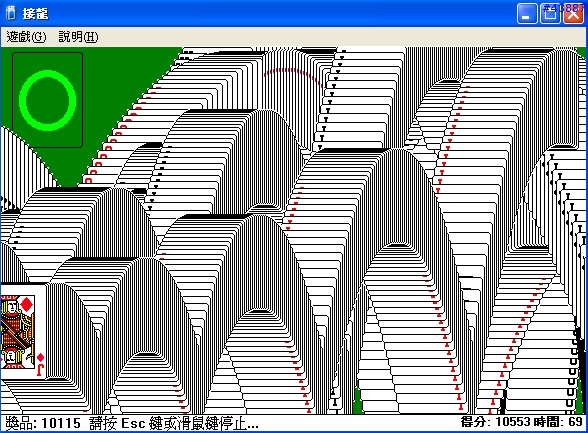The width and height of the screenshot is (588, 433).
Task: Open the 說明(H) help menu
Action: 78,37
